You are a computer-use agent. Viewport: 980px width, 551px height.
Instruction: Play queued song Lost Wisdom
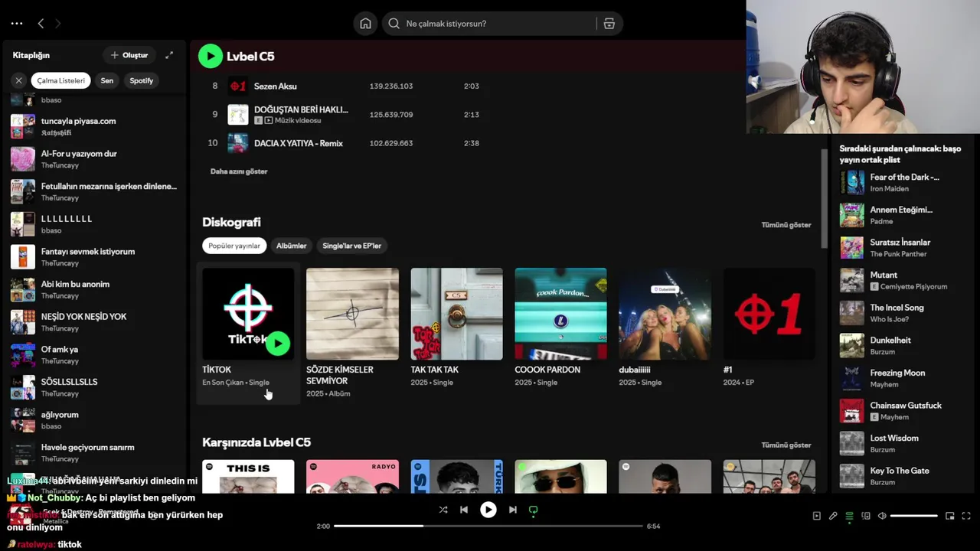coord(903,444)
